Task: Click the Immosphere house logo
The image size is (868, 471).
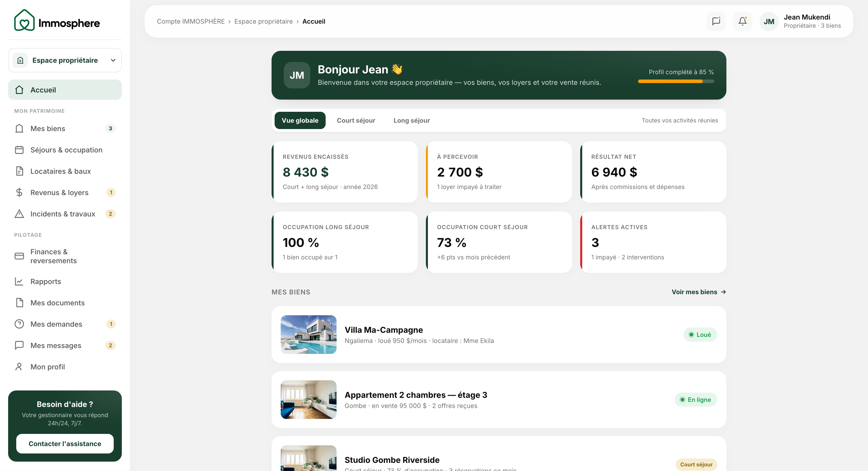Action: coord(24,20)
